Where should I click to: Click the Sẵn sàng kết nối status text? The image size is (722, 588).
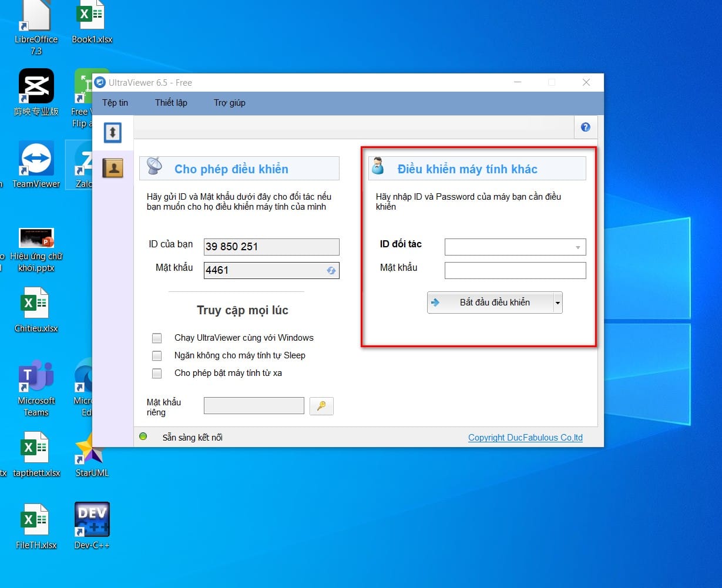(x=193, y=438)
